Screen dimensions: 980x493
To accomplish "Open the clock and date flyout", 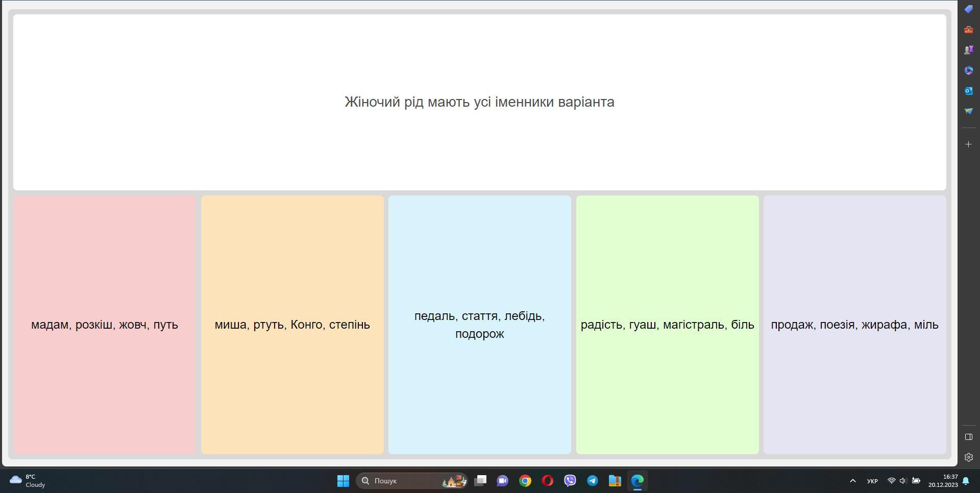I will [943, 481].
